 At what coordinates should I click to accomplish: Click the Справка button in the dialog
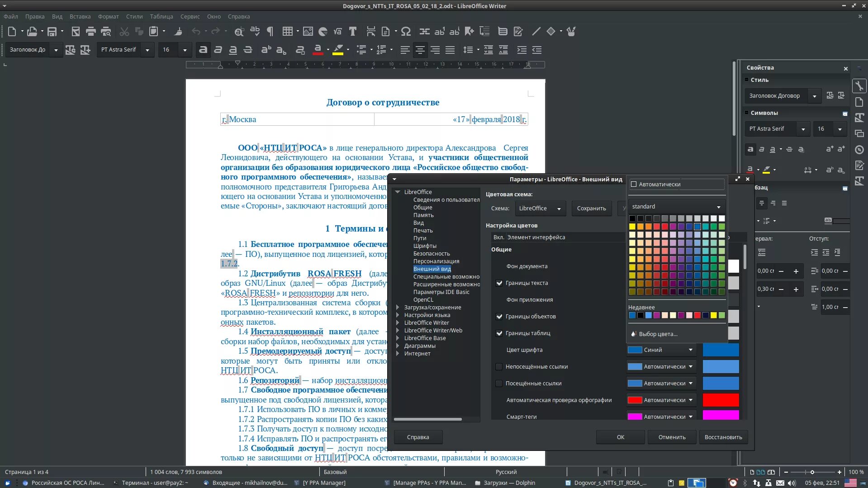click(x=418, y=437)
